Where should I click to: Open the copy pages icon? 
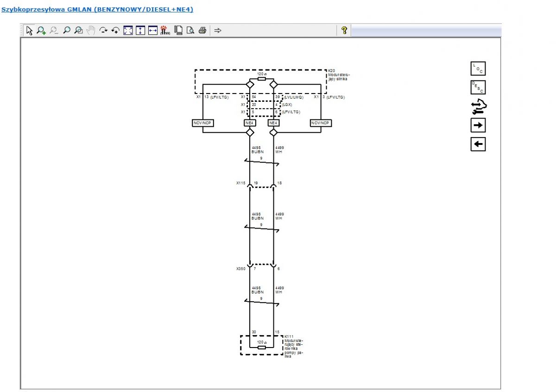pyautogui.click(x=178, y=31)
